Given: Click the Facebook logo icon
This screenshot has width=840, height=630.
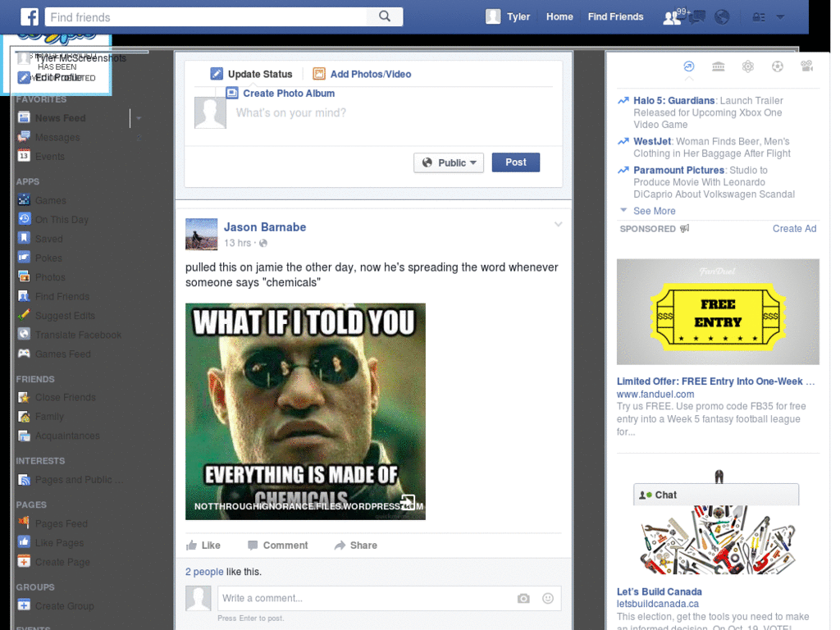Looking at the screenshot, I should tap(30, 16).
